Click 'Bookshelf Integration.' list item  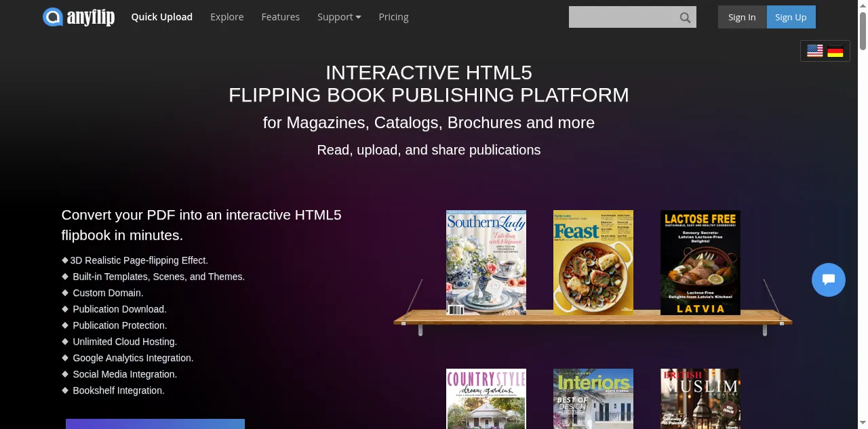119,390
